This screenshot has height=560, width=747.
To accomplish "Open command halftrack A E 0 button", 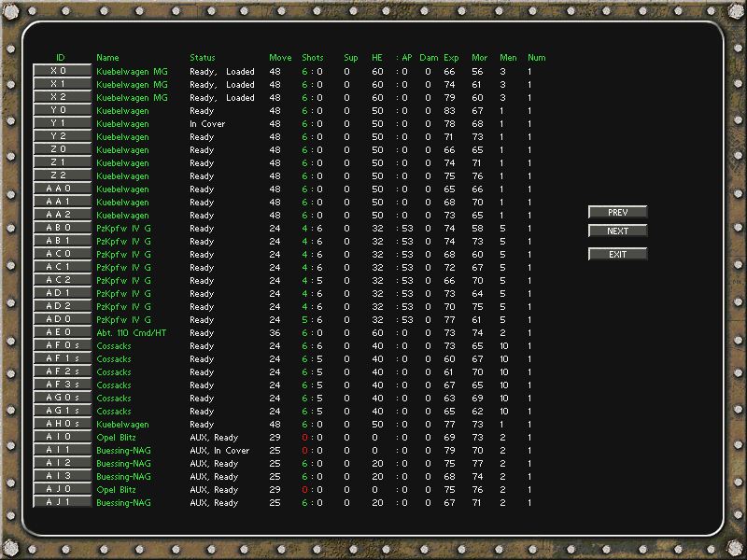I will (62, 332).
